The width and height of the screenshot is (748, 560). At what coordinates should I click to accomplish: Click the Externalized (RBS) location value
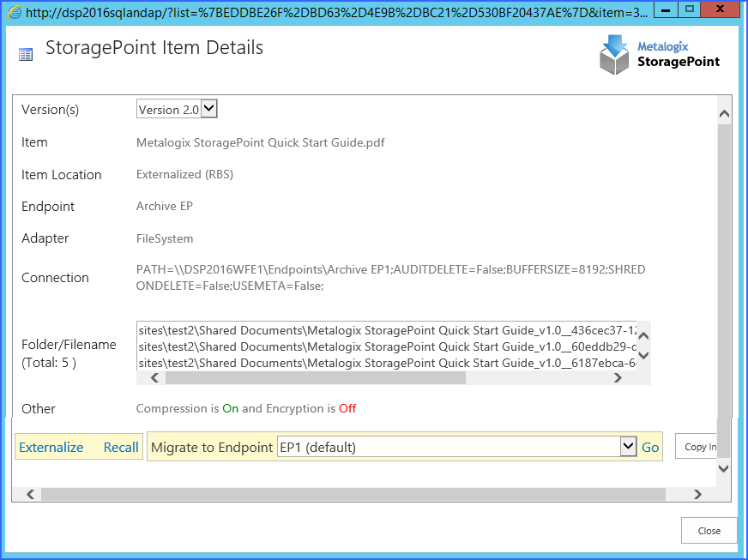(184, 175)
